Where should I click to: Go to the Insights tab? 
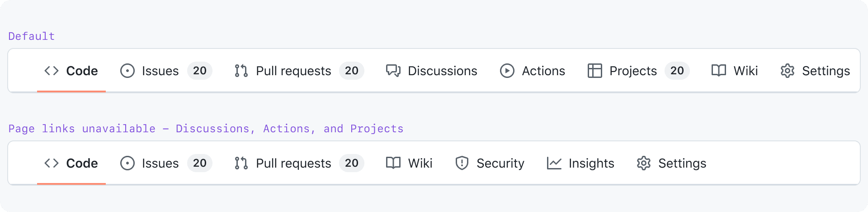tap(580, 163)
